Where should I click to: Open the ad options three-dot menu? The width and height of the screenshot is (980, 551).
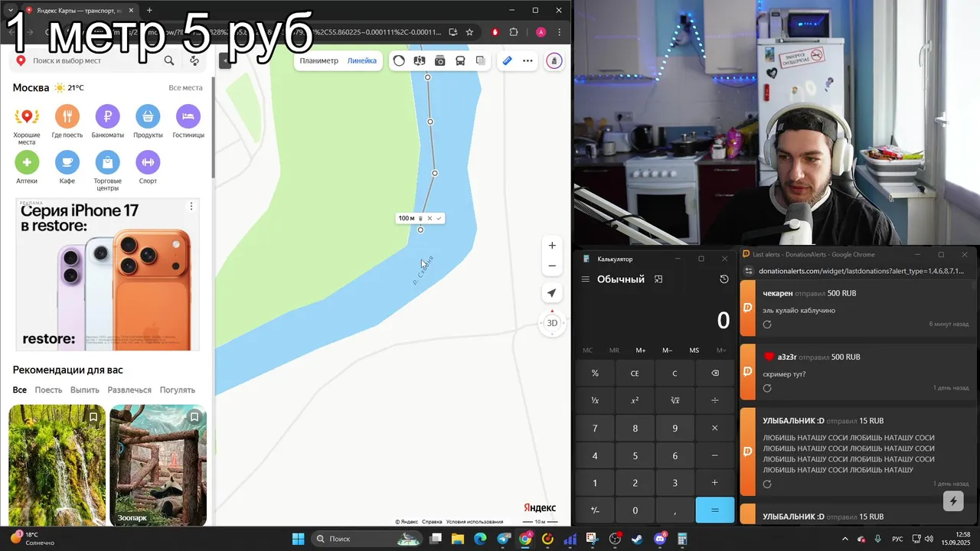[x=191, y=207]
